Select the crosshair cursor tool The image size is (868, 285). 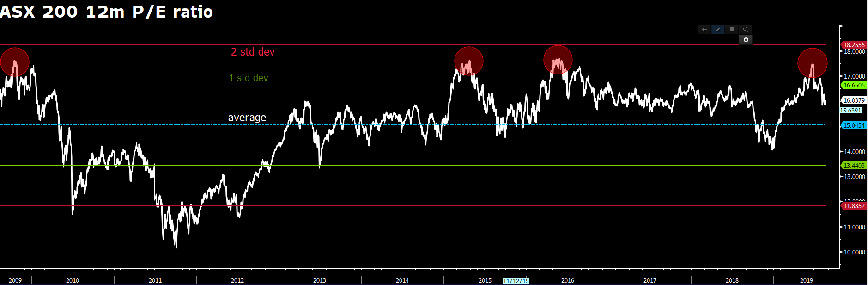pos(704,30)
